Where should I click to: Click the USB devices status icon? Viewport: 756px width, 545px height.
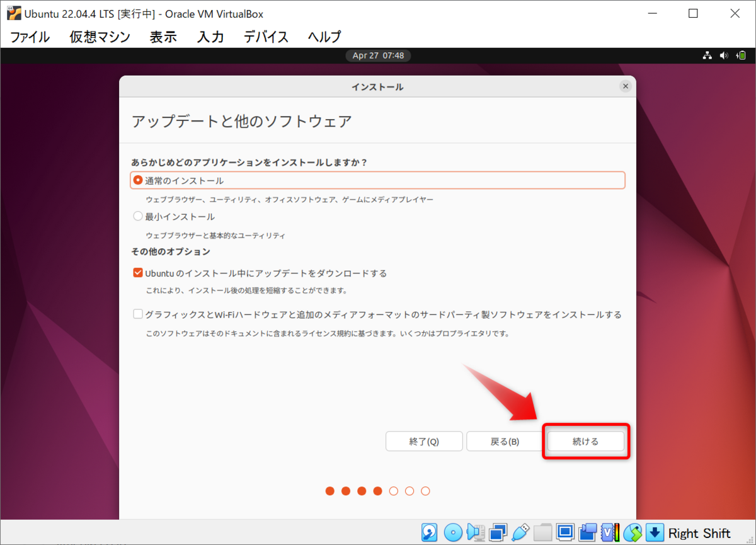point(520,532)
